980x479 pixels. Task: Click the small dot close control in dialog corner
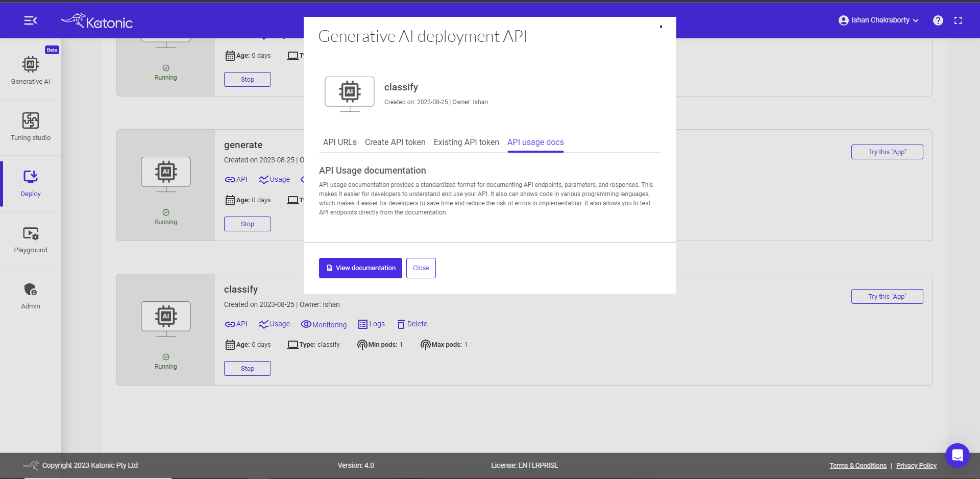coord(661,27)
